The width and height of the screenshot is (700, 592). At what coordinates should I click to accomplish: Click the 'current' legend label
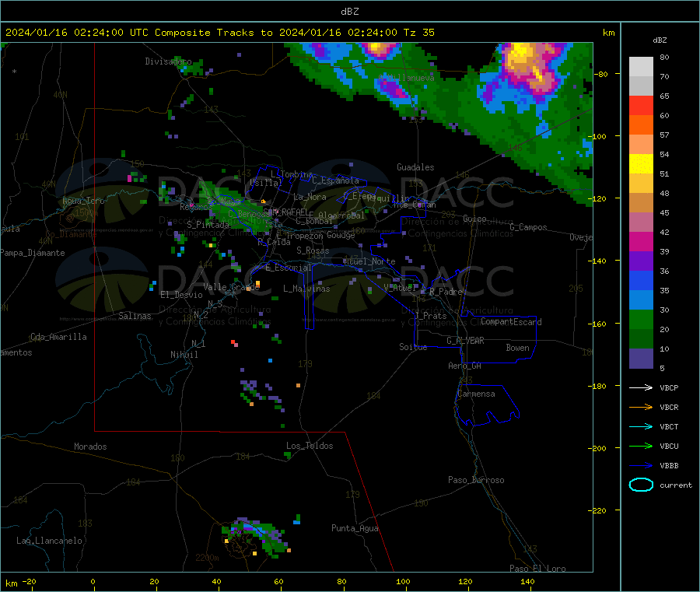676,485
